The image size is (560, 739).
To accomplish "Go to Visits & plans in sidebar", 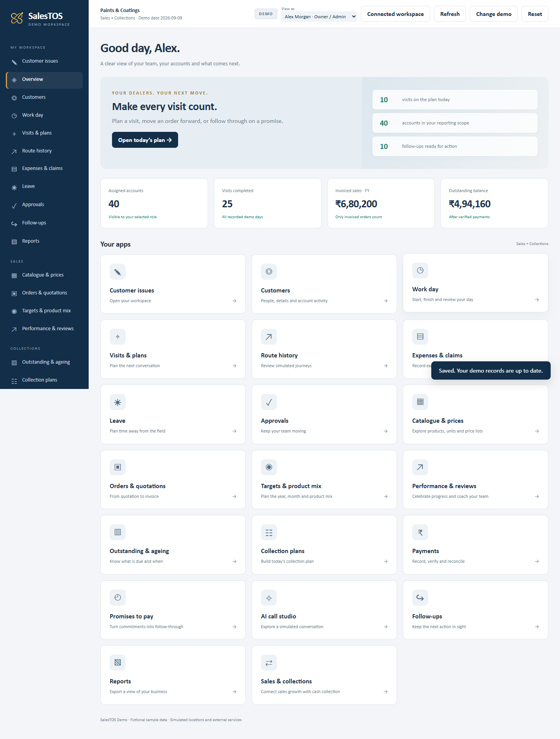I will (x=44, y=133).
